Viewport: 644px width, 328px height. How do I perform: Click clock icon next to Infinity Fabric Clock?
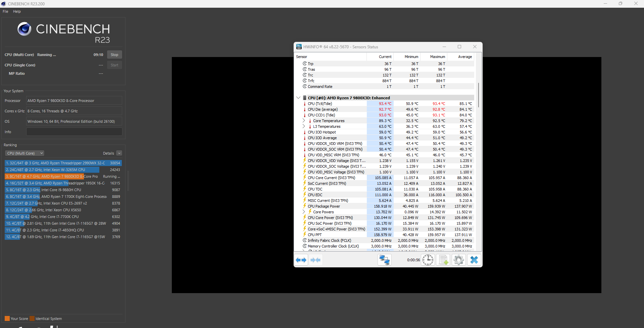[x=305, y=240]
